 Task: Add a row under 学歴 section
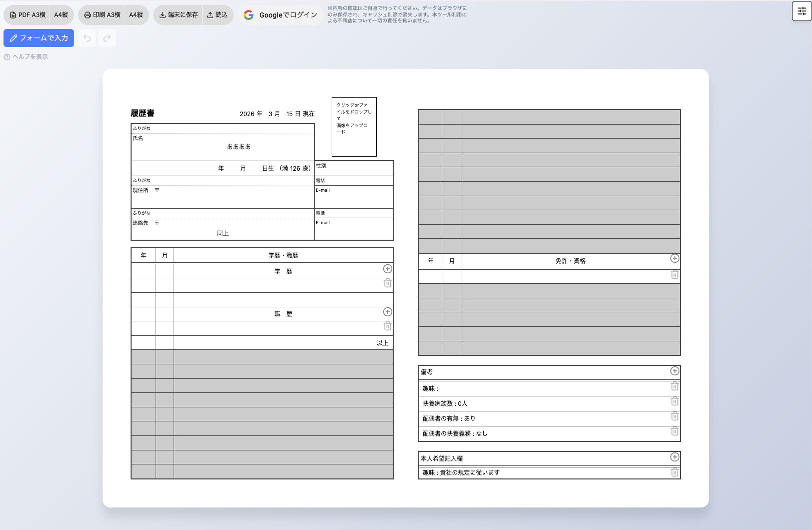click(387, 269)
